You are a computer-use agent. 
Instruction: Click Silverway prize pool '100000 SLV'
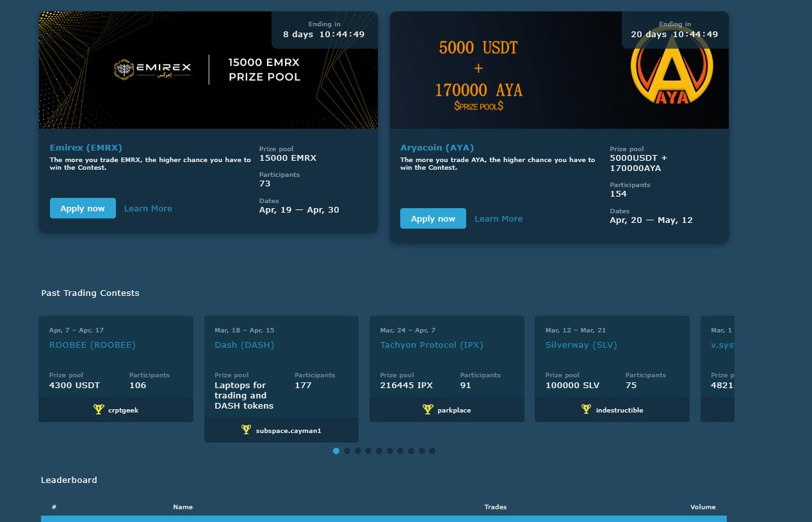(572, 385)
